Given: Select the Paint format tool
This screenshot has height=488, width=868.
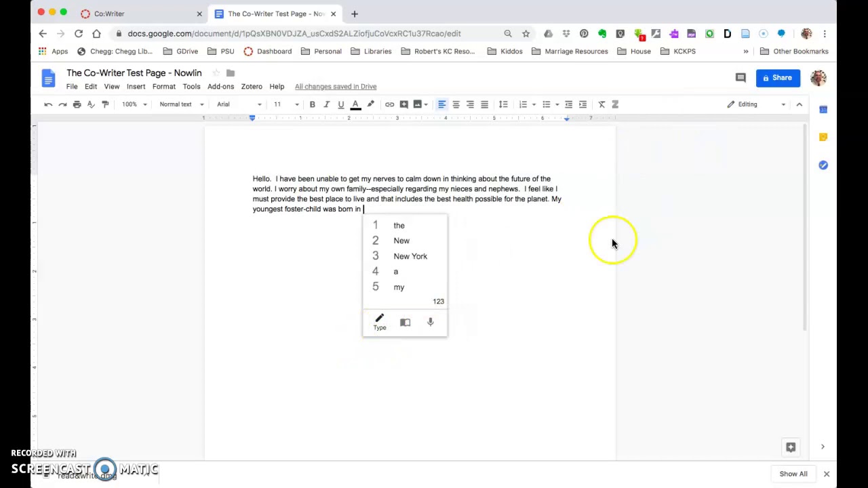Looking at the screenshot, I should pos(105,104).
